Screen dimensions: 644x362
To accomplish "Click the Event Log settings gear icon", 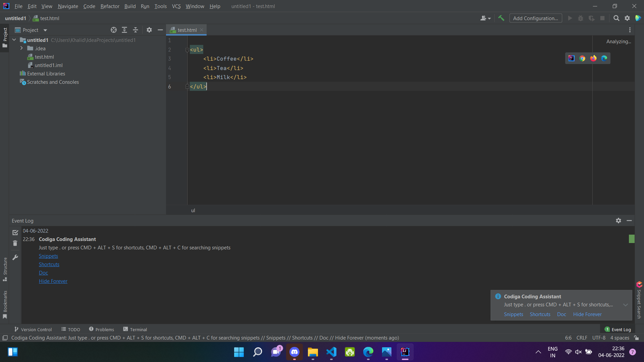I will 619,220.
